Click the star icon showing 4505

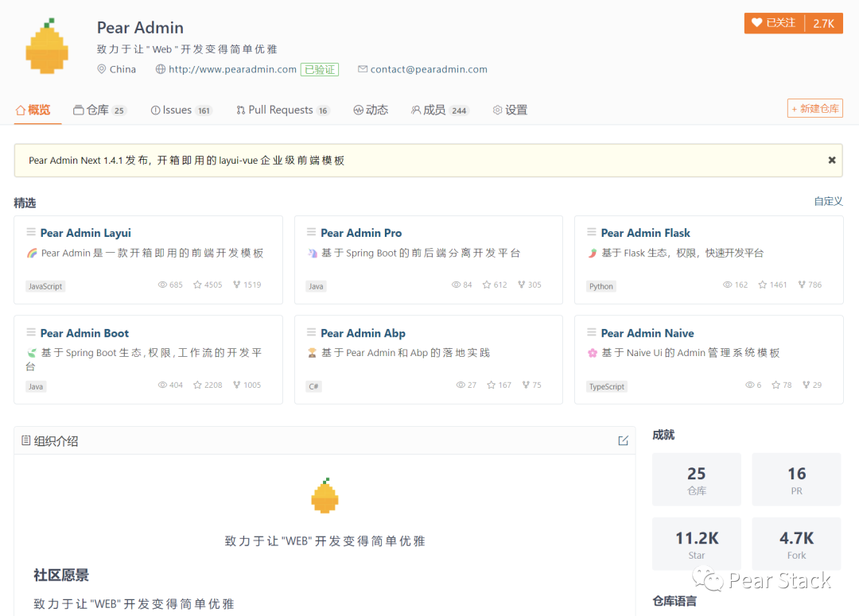pos(197,285)
